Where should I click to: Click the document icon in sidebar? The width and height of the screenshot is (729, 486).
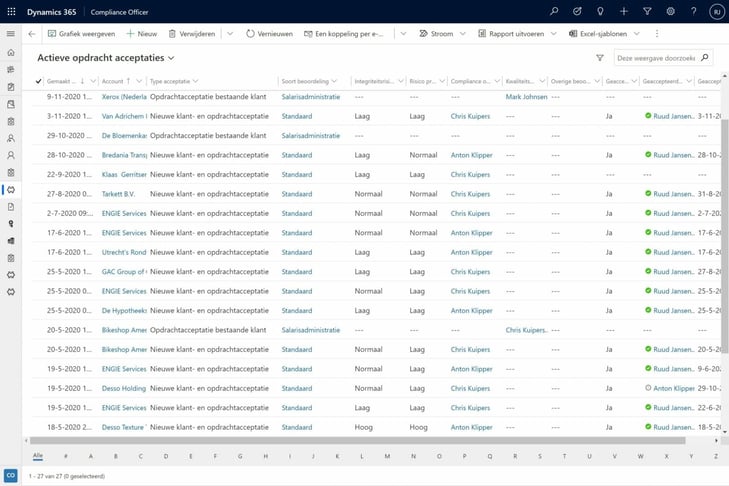pyautogui.click(x=11, y=206)
